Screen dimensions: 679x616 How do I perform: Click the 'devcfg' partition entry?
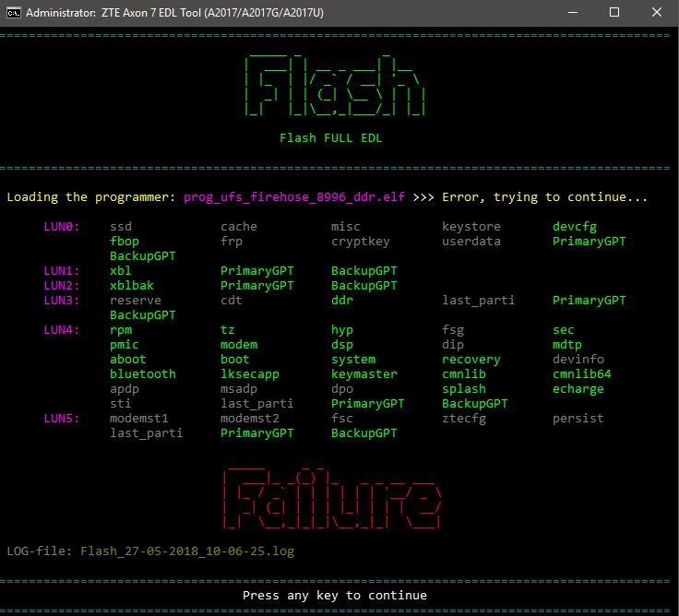(x=575, y=227)
